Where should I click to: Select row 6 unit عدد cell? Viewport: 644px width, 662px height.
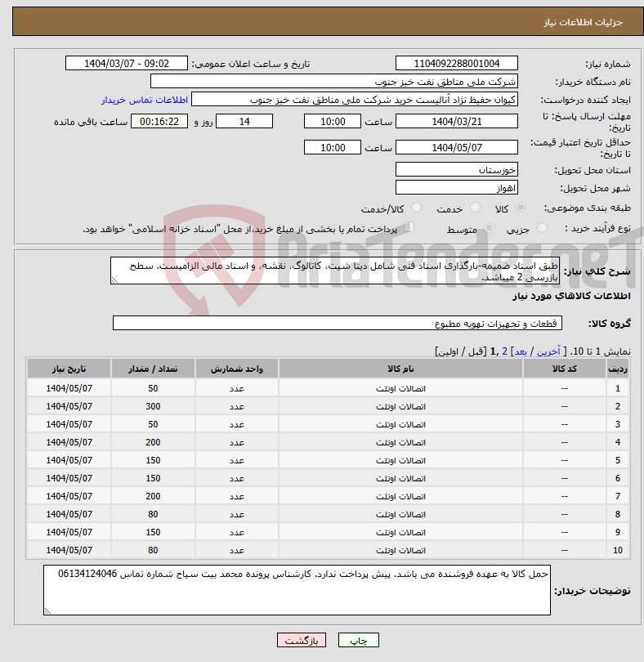click(x=236, y=478)
